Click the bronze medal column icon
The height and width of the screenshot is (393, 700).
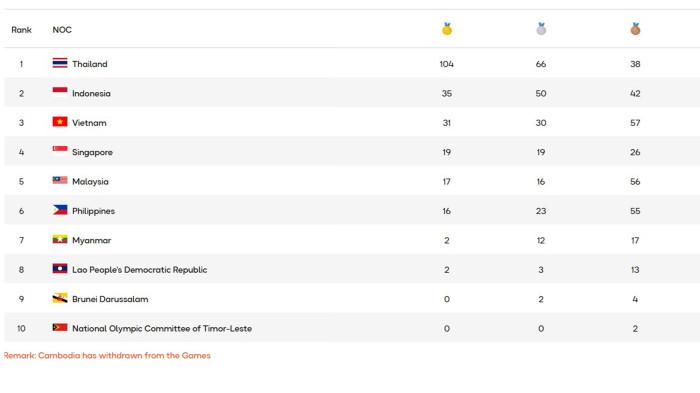coord(635,29)
